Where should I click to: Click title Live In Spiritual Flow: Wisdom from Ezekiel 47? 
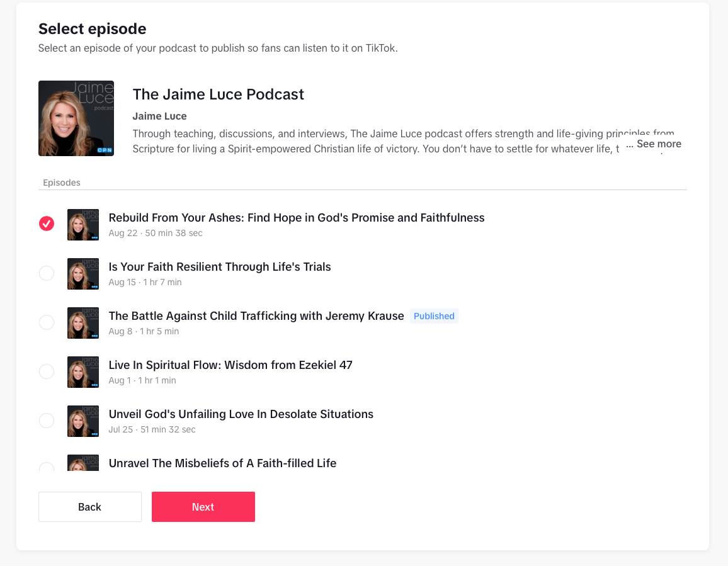230,365
